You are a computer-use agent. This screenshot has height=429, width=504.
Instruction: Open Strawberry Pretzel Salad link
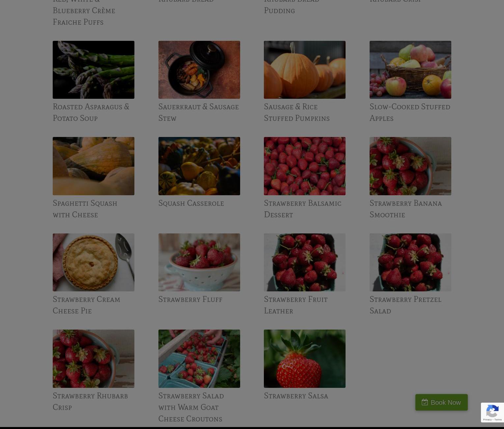pos(405,305)
